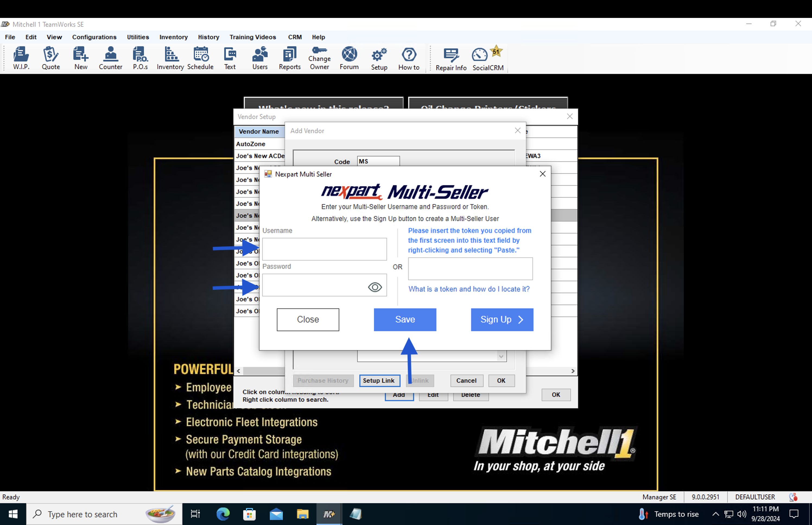Screen dimensions: 812x525
Task: Close the Nexpart Multi Seller dialog
Action: [543, 174]
